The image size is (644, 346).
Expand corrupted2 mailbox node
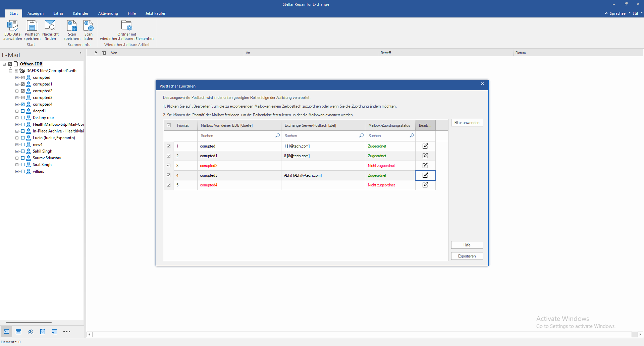point(17,91)
